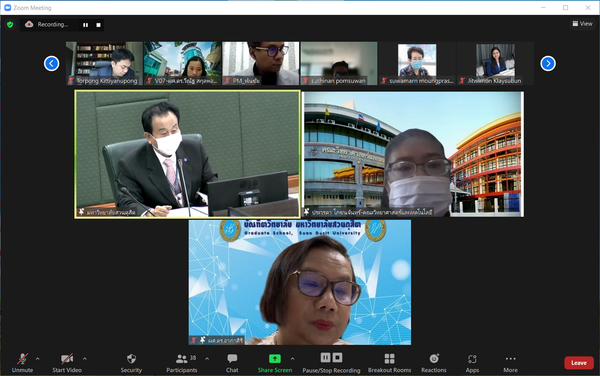The image size is (600, 376).
Task: Show next participants with right arrow
Action: (x=548, y=63)
